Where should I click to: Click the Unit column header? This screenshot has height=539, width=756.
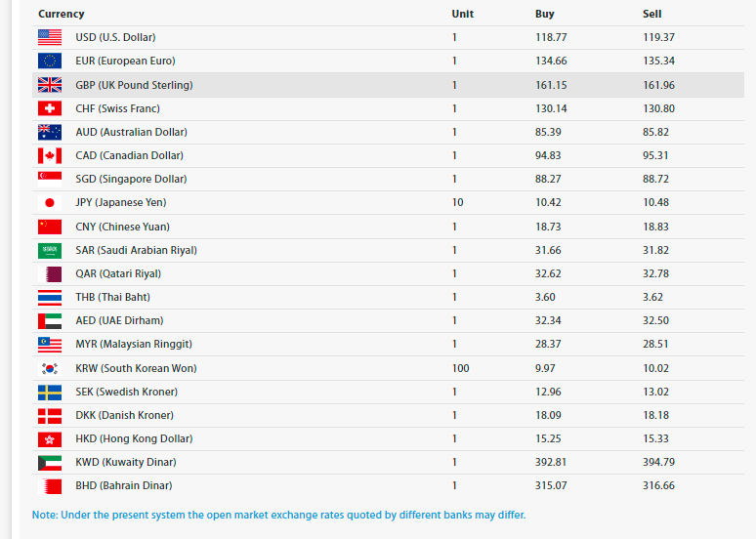[x=463, y=14]
